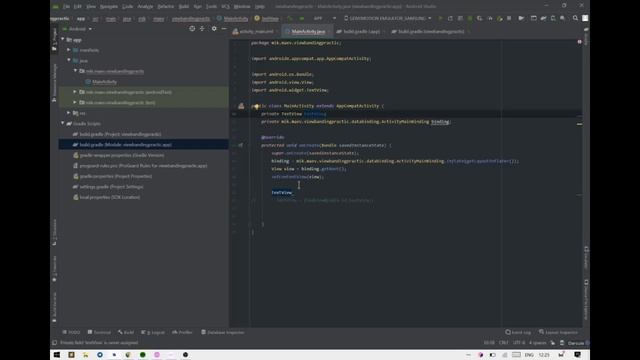This screenshot has width=640, height=360.
Task: Collapse all in Project panel header
Action: [x=202, y=29]
